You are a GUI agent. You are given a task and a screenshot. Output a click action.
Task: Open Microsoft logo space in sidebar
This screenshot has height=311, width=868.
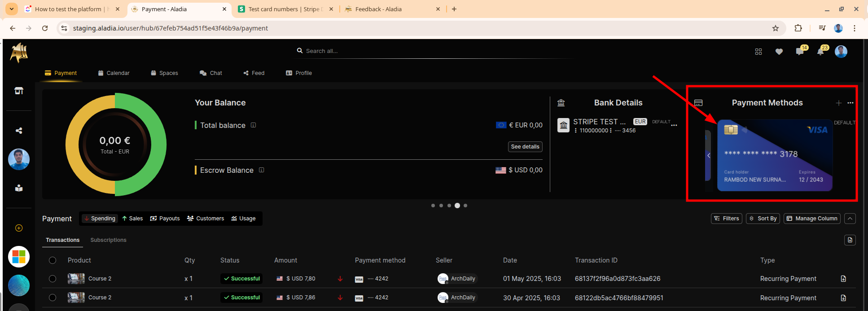(19, 257)
